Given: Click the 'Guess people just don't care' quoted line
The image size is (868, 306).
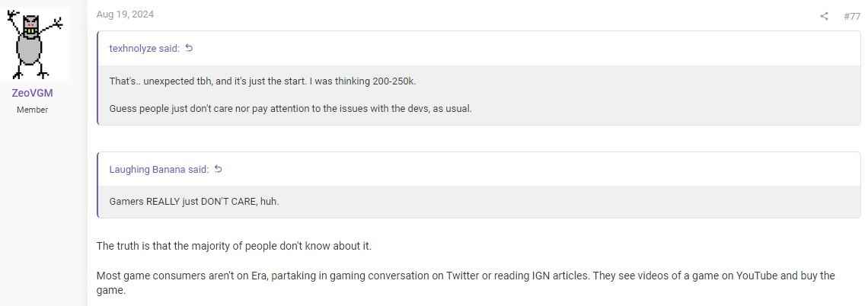Looking at the screenshot, I should coord(290,108).
